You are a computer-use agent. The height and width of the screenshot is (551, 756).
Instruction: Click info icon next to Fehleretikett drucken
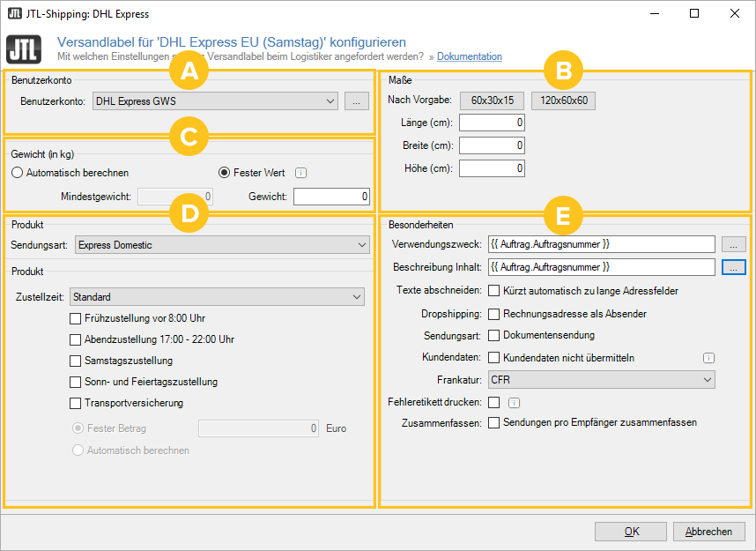point(514,402)
